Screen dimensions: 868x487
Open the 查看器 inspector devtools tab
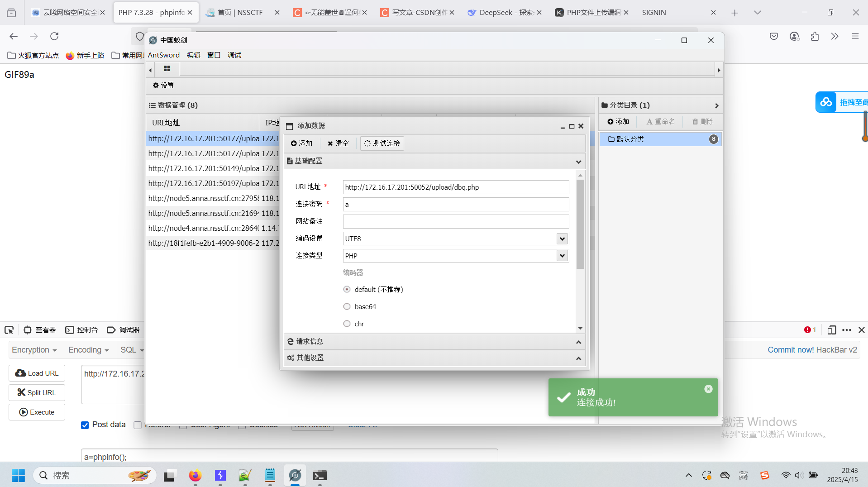tap(40, 330)
